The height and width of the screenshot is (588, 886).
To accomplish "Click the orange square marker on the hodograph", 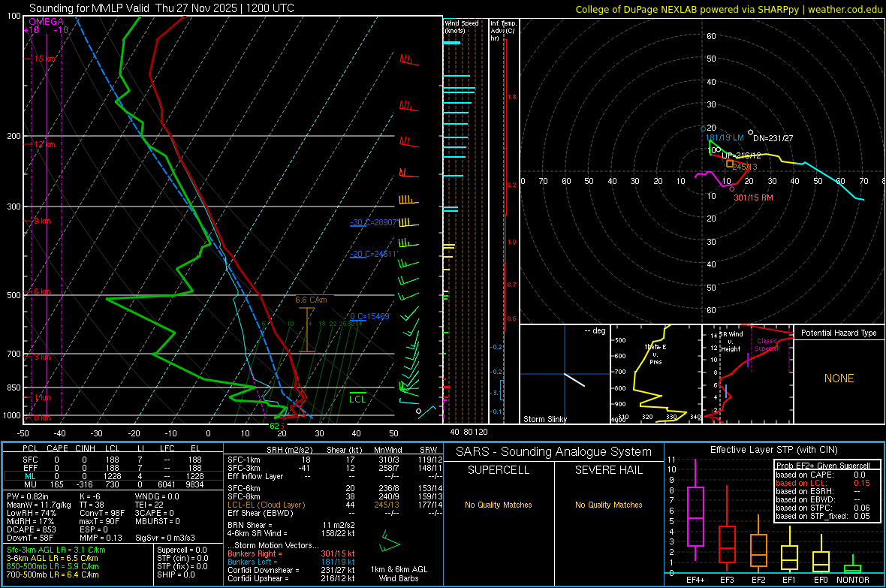I will (730, 164).
